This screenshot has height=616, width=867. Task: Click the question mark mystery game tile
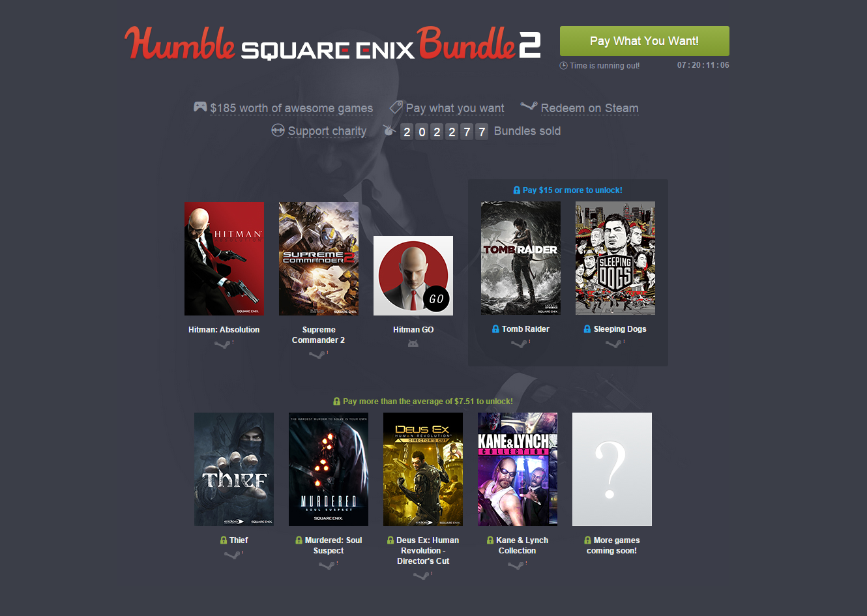tap(612, 469)
